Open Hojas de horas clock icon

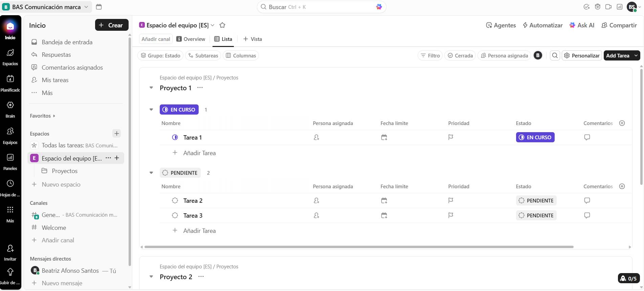10,184
